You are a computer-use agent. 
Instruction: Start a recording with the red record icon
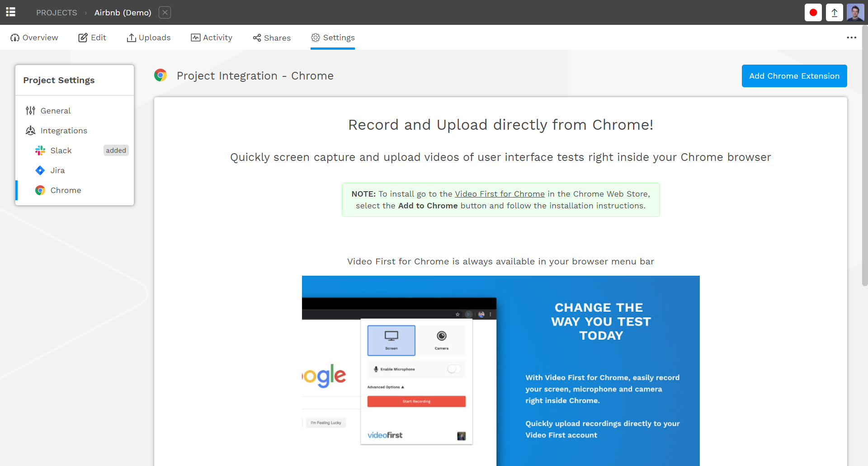[x=813, y=12]
